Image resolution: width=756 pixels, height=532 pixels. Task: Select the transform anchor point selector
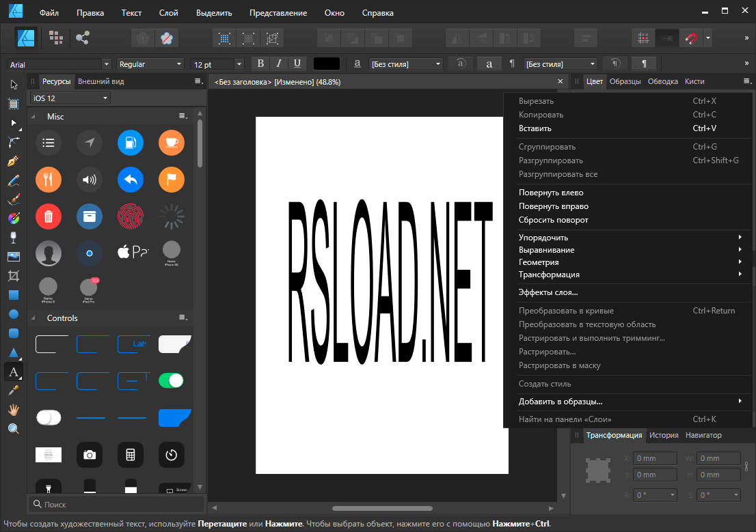tap(598, 471)
